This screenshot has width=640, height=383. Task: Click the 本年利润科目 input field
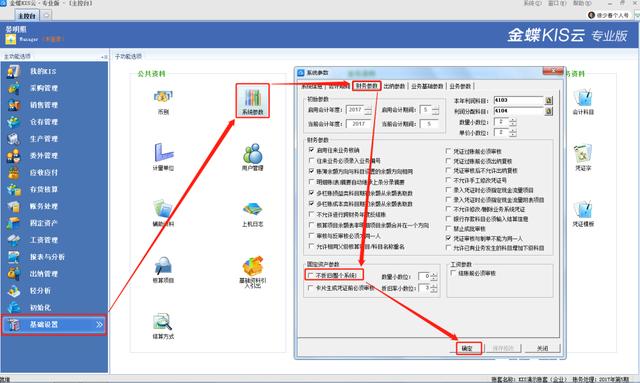(518, 100)
